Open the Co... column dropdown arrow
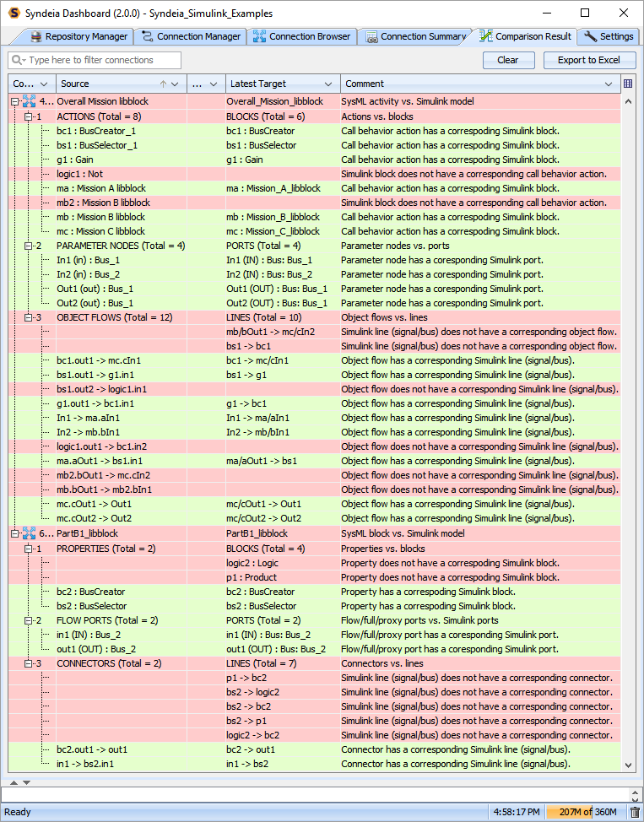Viewport: 644px width, 822px height. (x=44, y=84)
